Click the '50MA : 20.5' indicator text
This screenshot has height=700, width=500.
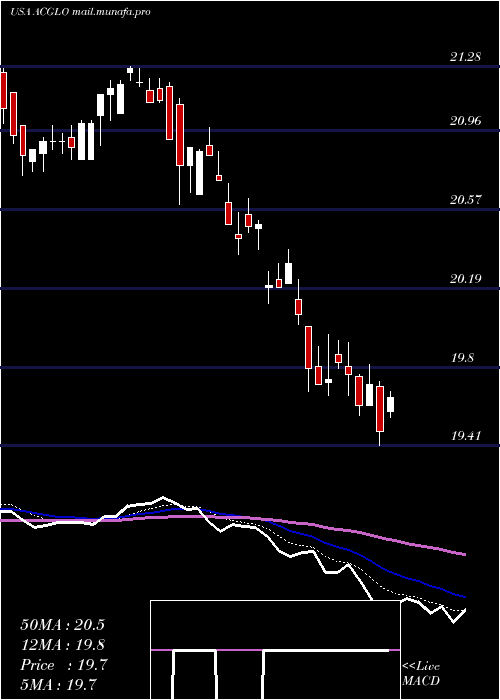pyautogui.click(x=62, y=625)
